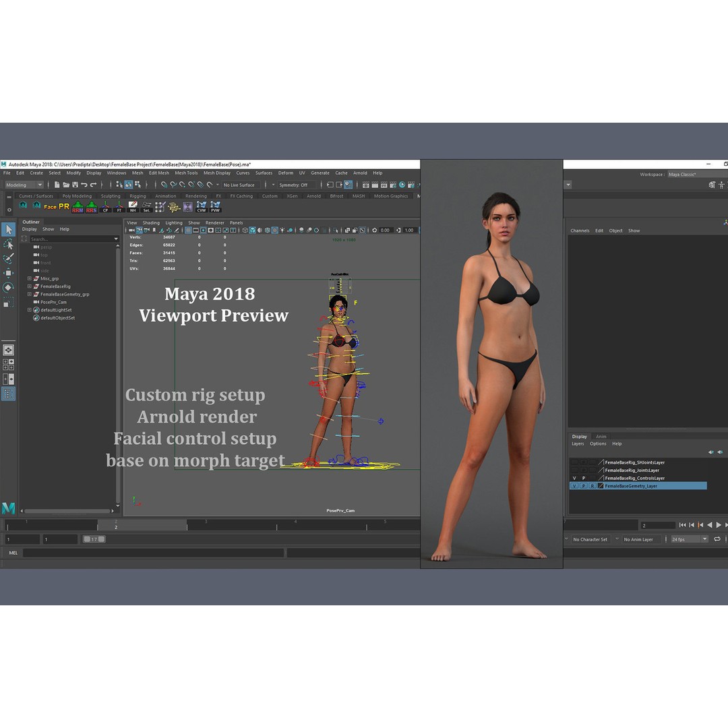728x728 pixels.
Task: Click the Outliner layout toggle icon
Action: click(9, 394)
